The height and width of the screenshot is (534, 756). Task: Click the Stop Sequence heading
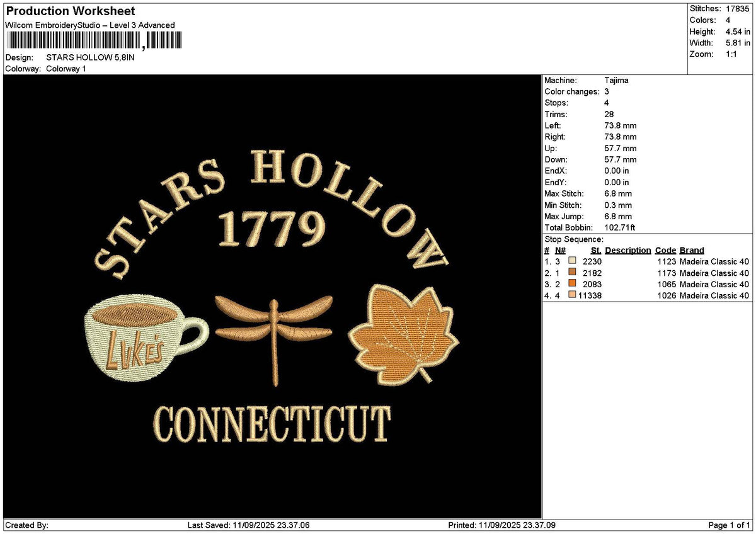(x=574, y=239)
